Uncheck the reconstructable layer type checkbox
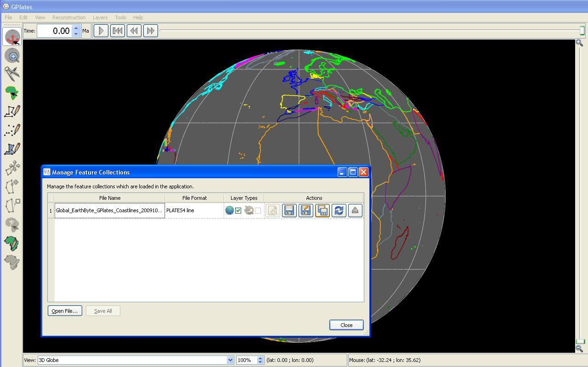Screen dimensions: 588x367 238,210
